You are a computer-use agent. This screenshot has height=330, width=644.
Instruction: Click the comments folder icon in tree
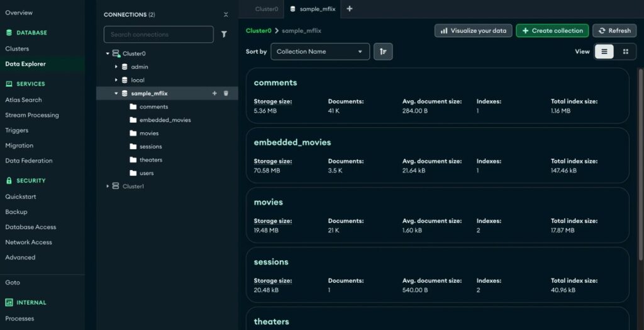click(x=133, y=106)
